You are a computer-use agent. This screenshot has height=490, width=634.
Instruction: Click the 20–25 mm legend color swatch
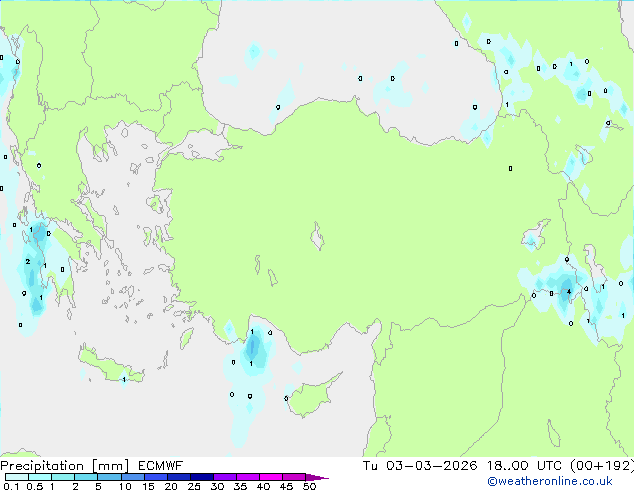point(178,477)
